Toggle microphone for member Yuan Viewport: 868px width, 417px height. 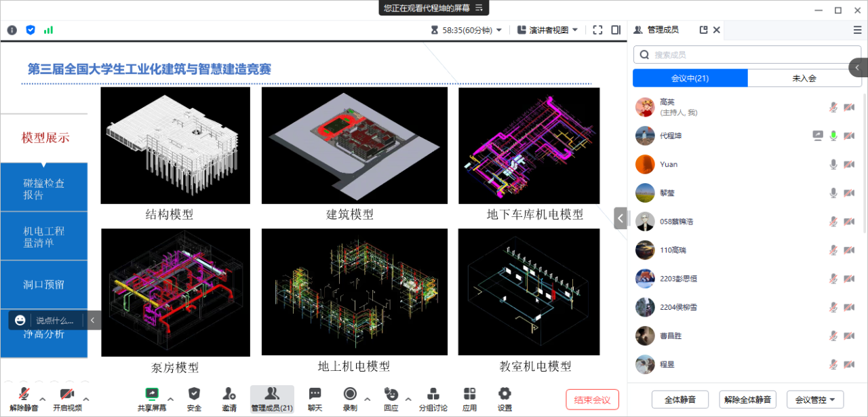coord(833,164)
